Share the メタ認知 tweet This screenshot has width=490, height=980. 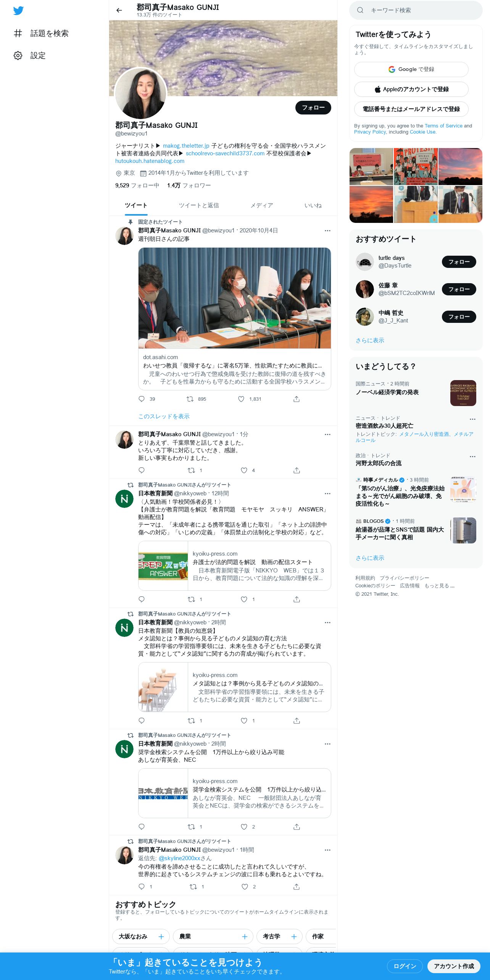pyautogui.click(x=297, y=720)
